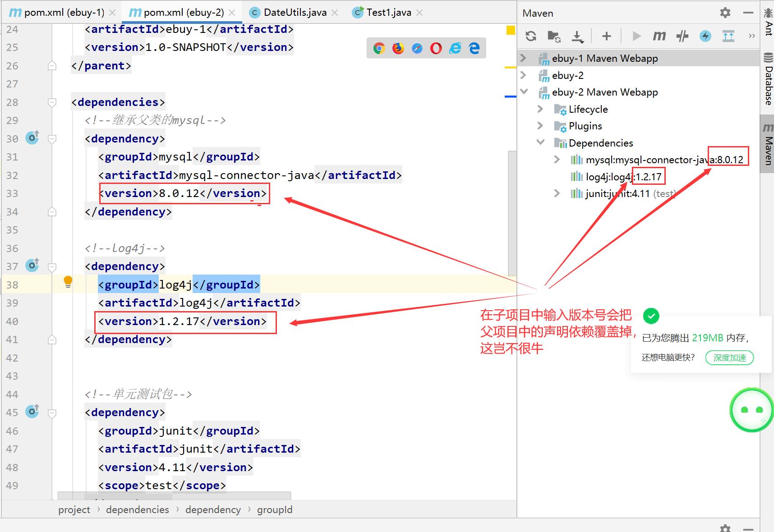Screen dimensions: 774x532
Task: Close the pom.xml (ebuy-1) tab
Action: [x=112, y=13]
